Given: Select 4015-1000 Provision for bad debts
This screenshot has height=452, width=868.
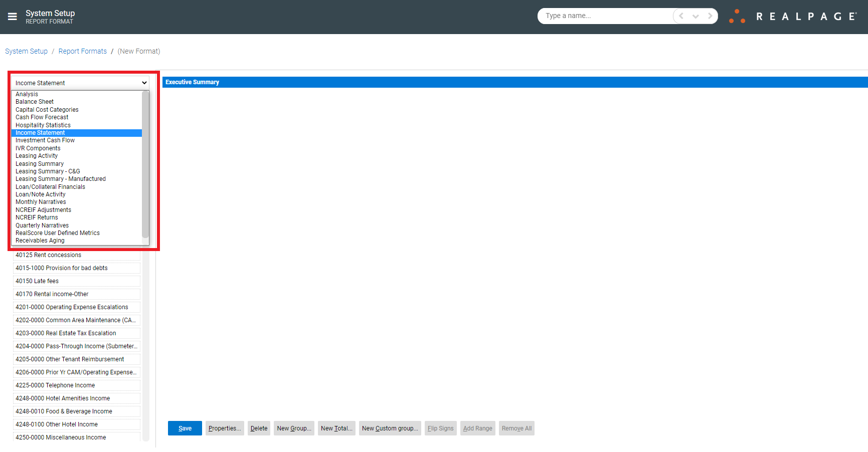Looking at the screenshot, I should tap(76, 268).
